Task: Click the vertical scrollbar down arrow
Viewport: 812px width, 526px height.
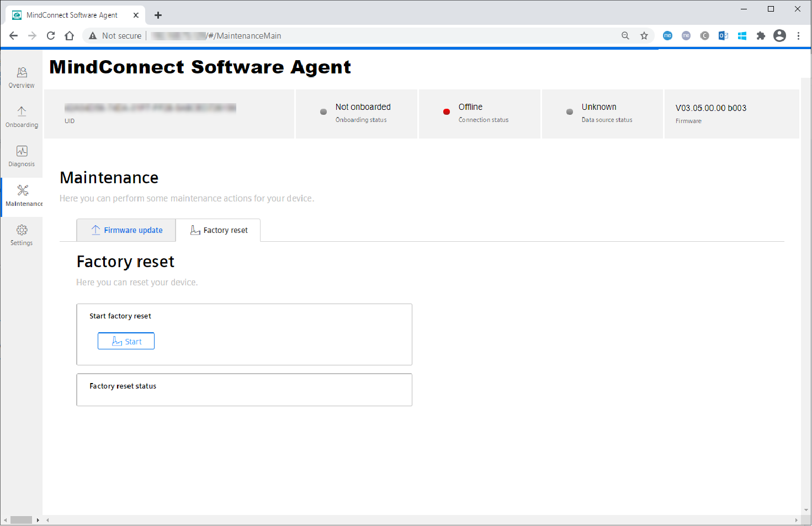Action: (806, 511)
